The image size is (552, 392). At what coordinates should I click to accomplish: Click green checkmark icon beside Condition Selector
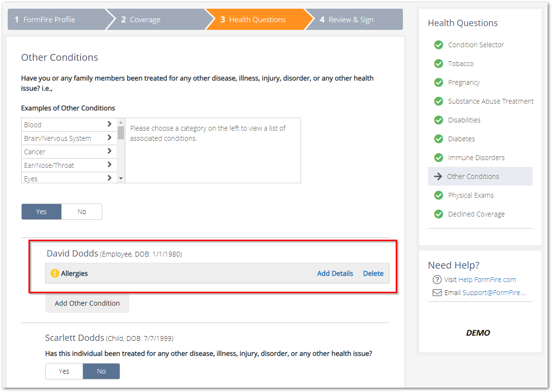coord(438,45)
